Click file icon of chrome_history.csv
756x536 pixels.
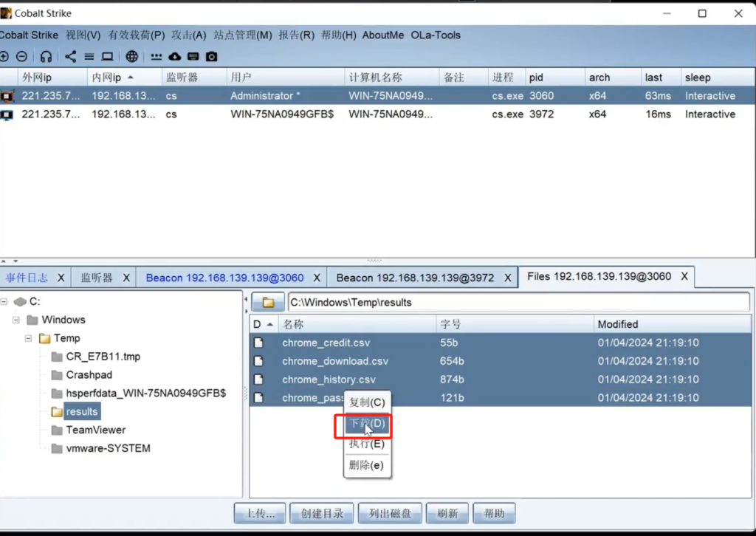[259, 379]
